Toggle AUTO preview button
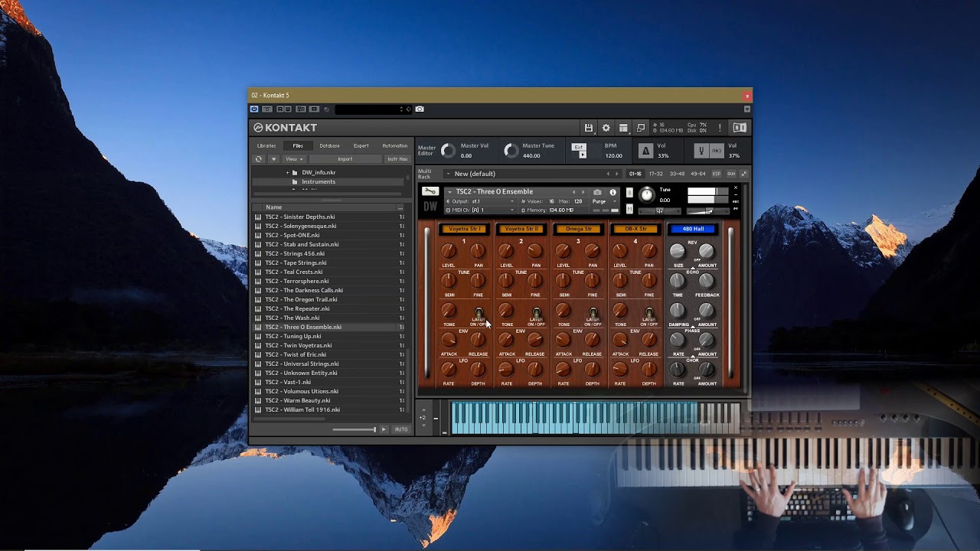This screenshot has height=551, width=980. pos(401,429)
